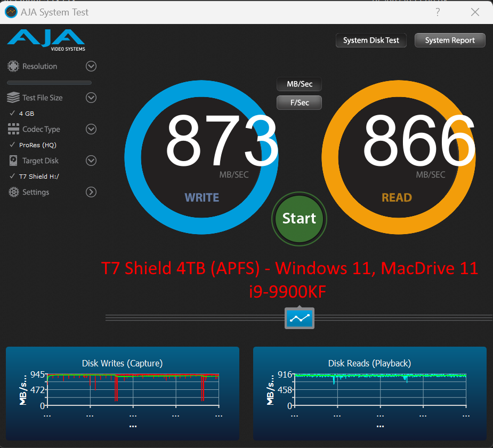Select the ProRes (HQ) codec option
Viewport: 493px width, 448px height.
point(33,145)
